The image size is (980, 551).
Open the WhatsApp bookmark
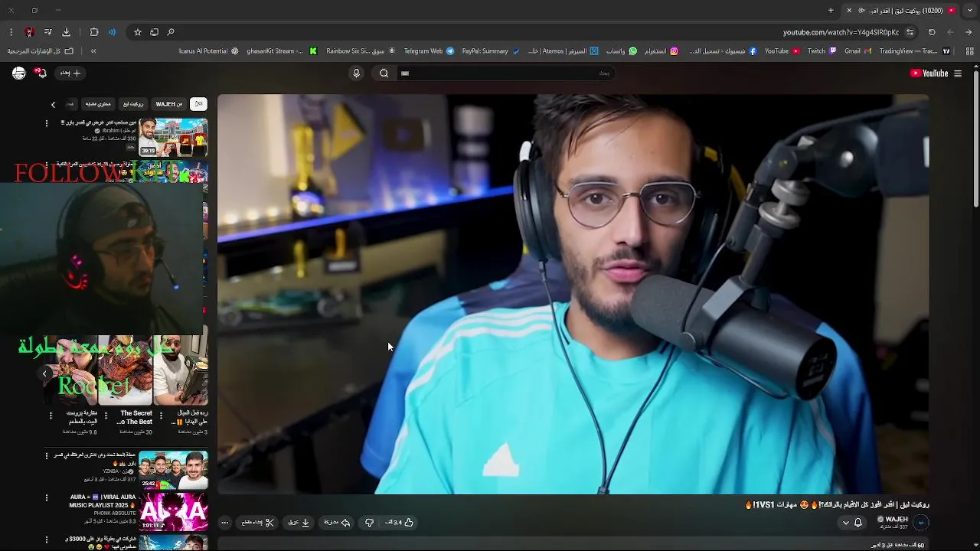coord(622,51)
